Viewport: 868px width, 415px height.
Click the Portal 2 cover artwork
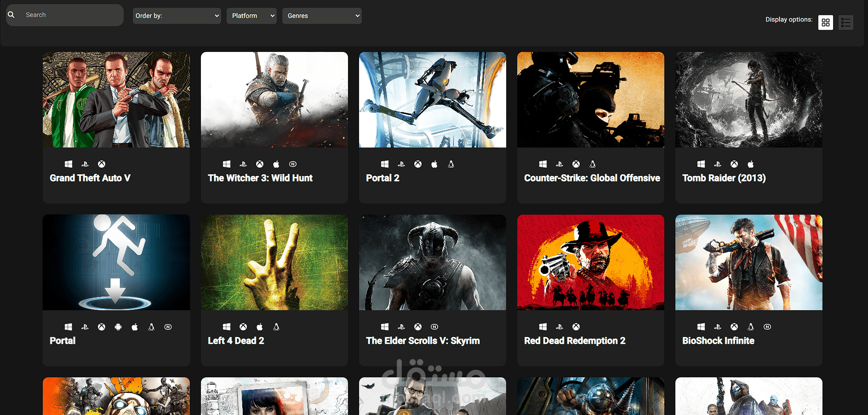[433, 100]
